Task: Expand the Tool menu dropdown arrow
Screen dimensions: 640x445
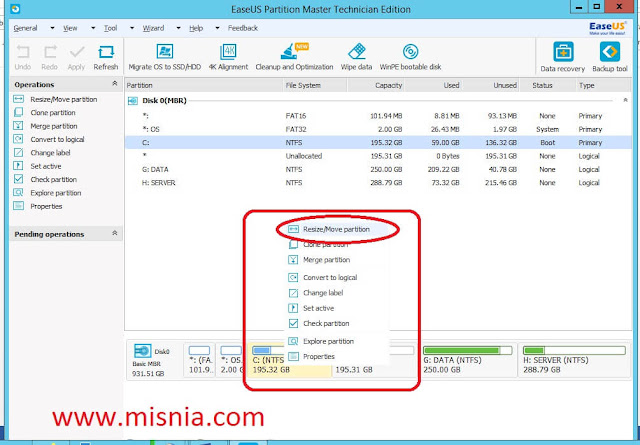Action: pyautogui.click(x=132, y=28)
